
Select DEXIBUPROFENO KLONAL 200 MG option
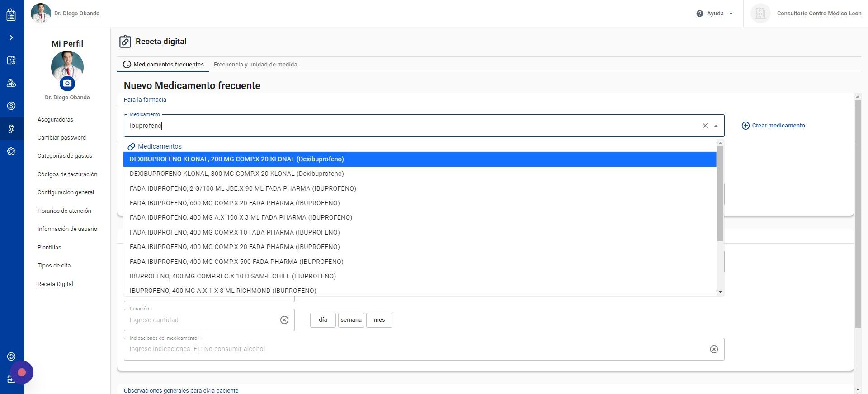420,159
